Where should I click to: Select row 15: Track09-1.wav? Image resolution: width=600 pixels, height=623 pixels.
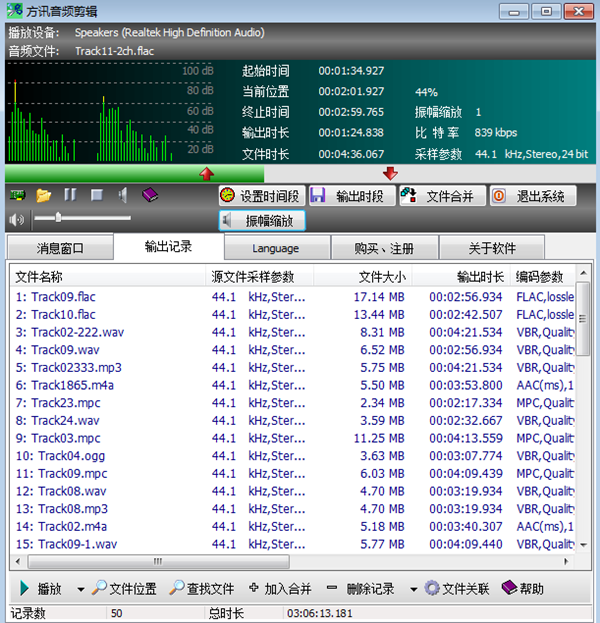(x=292, y=544)
